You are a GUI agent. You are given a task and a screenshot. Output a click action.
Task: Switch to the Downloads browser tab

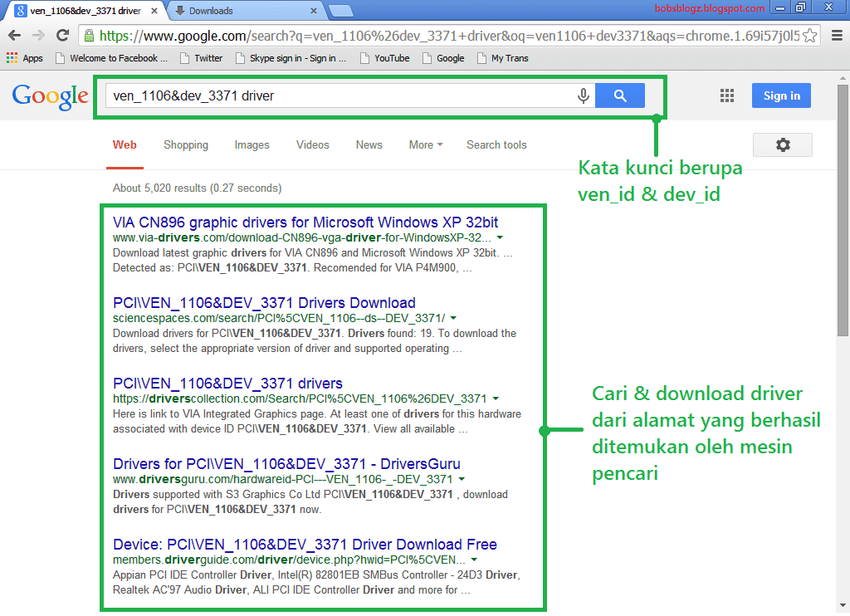coord(244,10)
